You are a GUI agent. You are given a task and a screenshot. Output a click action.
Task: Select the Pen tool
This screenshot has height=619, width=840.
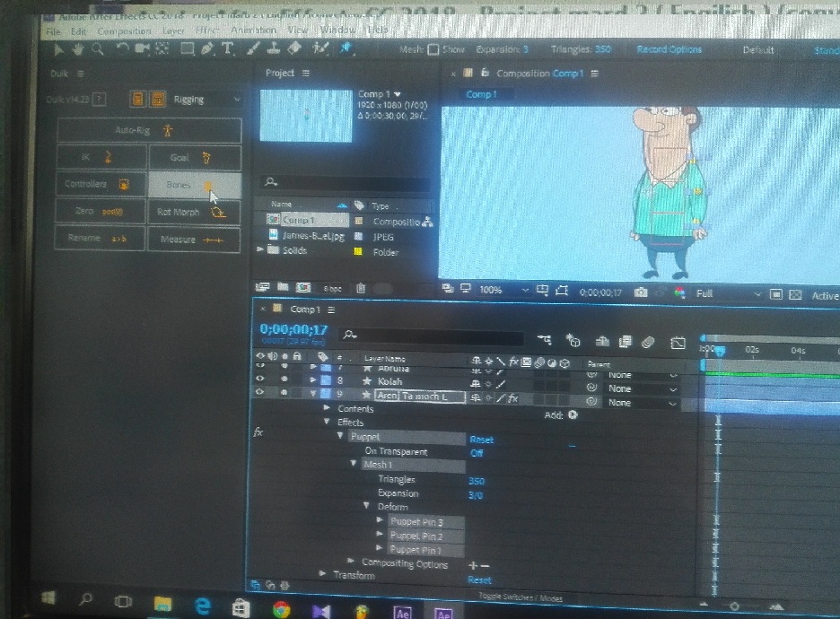click(206, 48)
